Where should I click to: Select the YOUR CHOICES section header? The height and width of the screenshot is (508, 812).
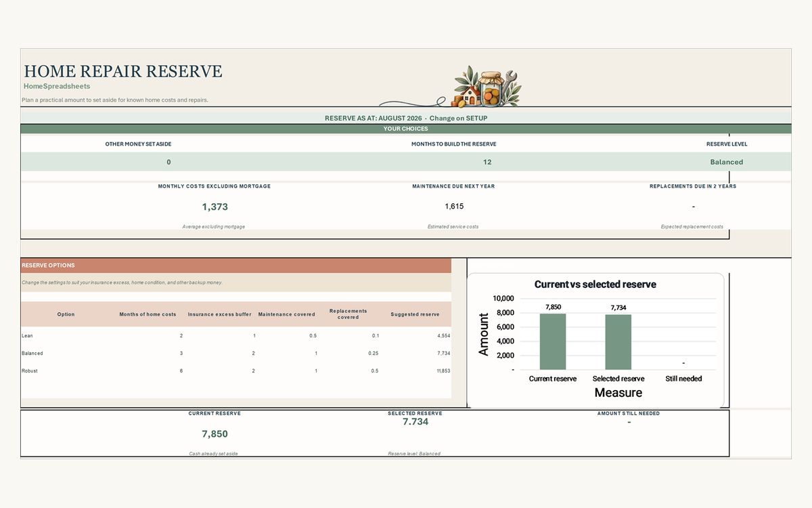406,129
